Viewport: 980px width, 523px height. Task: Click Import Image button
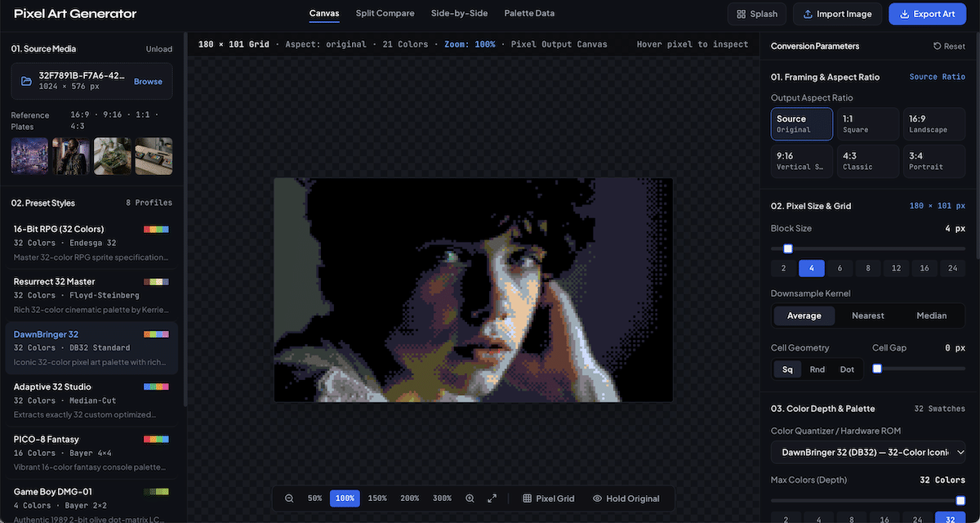(838, 14)
